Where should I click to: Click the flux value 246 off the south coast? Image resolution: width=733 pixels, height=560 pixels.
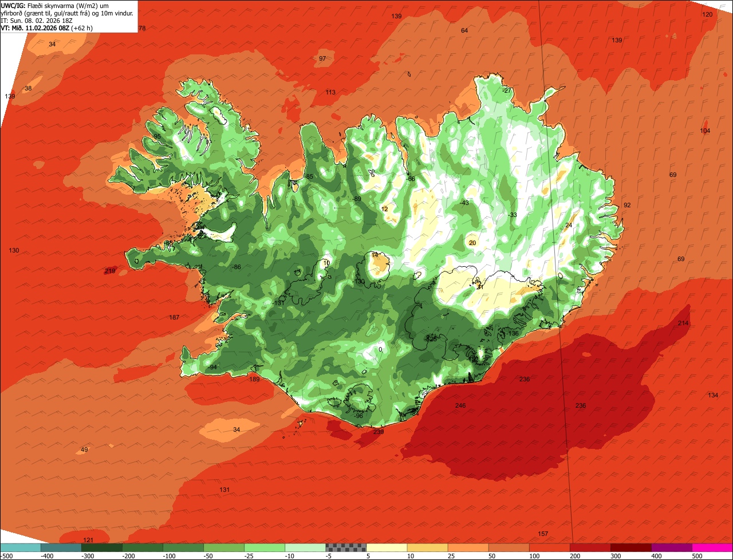[x=460, y=405]
